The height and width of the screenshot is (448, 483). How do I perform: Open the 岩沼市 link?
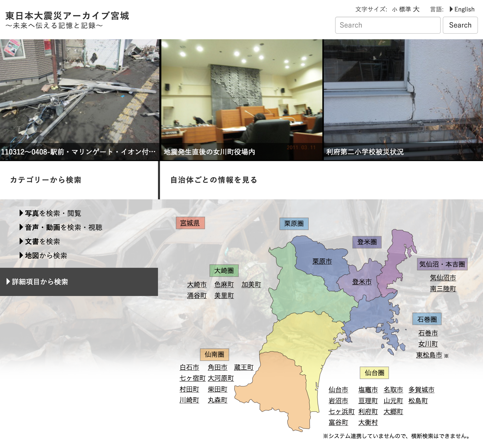(338, 401)
